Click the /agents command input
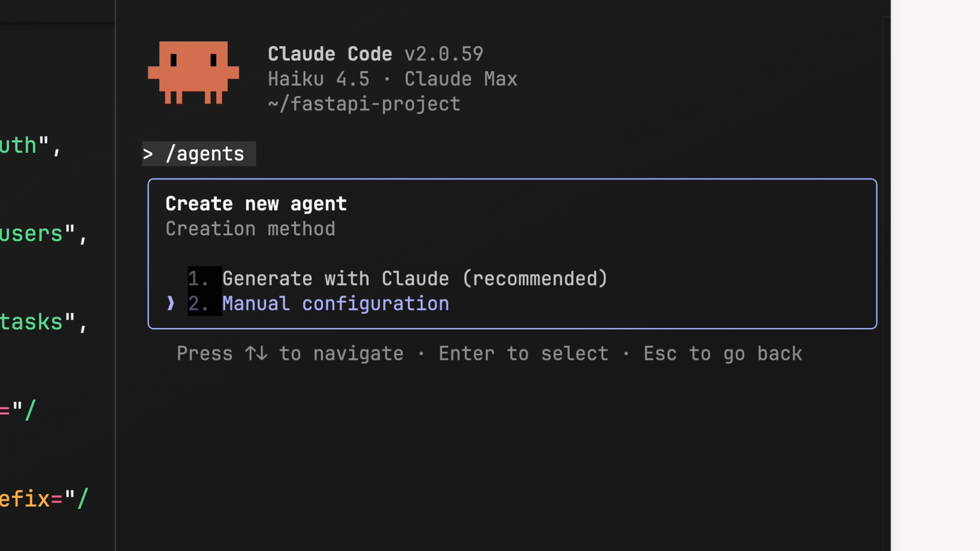The height and width of the screenshot is (551, 980). [205, 154]
